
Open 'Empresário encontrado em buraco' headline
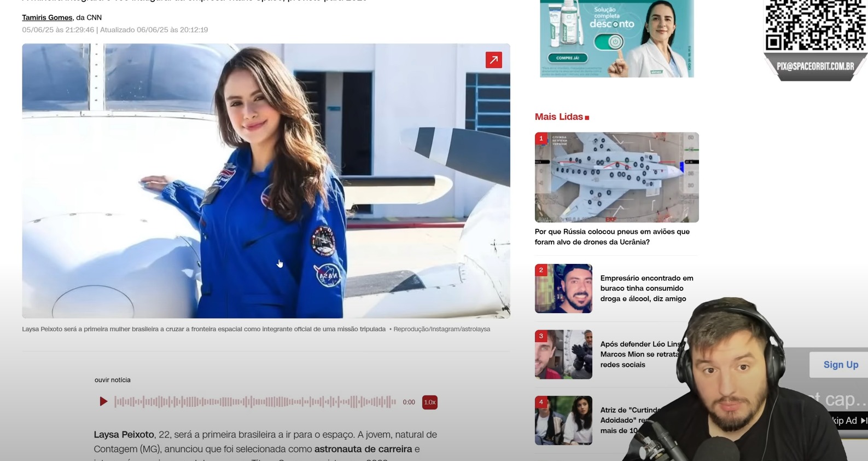point(646,289)
